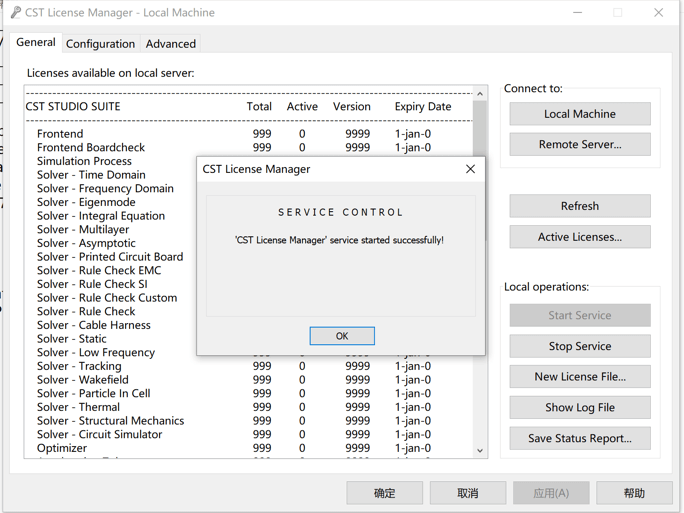684x513 pixels.
Task: Click the Total column header
Action: pyautogui.click(x=259, y=107)
